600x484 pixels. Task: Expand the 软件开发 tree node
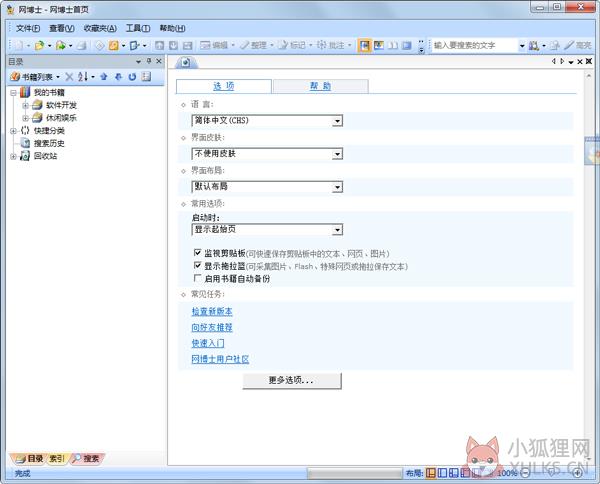pyautogui.click(x=25, y=105)
